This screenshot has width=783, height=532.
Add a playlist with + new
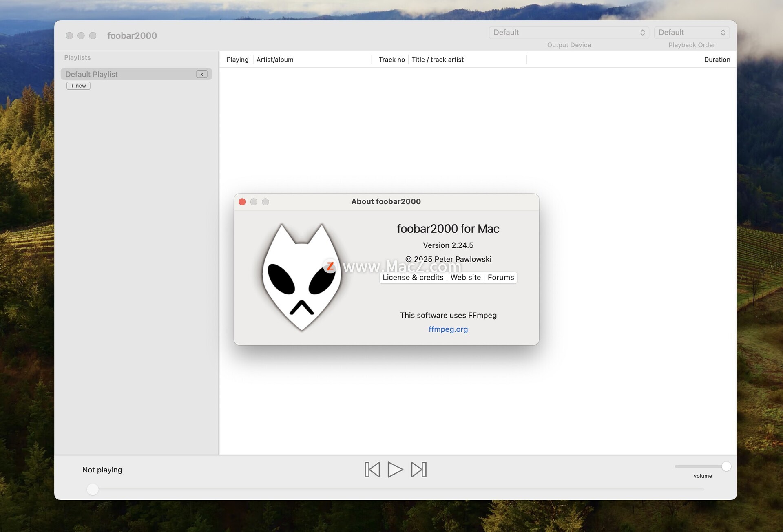pyautogui.click(x=78, y=86)
